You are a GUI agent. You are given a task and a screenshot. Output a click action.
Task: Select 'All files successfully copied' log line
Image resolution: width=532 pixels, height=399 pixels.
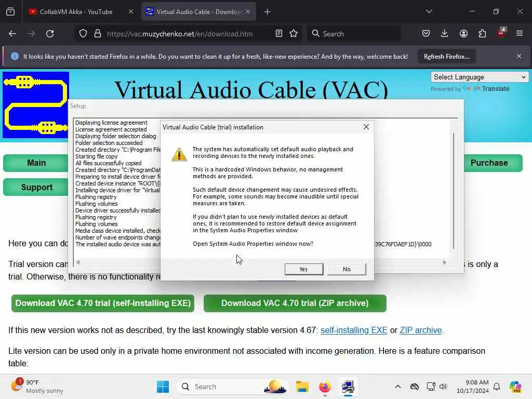(108, 163)
